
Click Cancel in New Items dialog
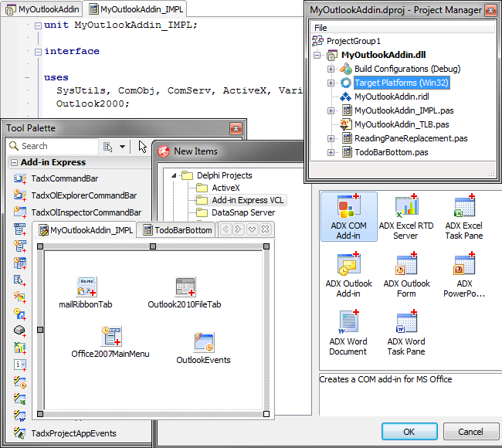[x=470, y=432]
